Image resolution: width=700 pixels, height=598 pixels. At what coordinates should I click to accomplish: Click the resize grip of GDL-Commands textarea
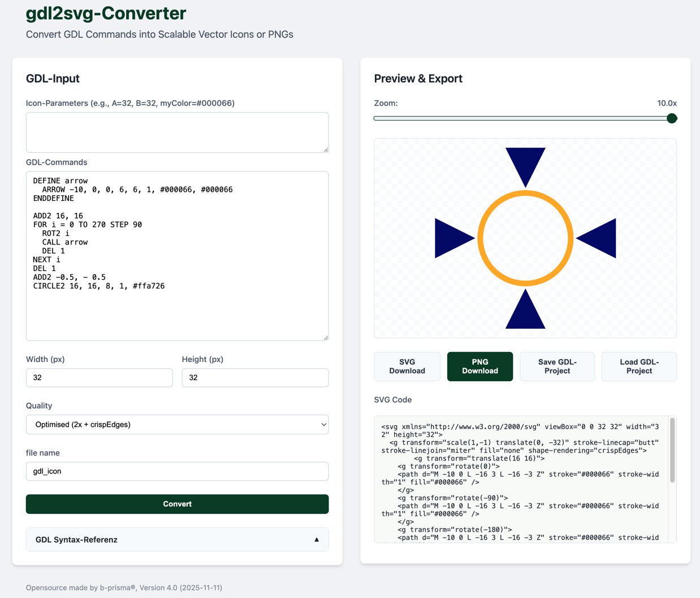pos(325,337)
